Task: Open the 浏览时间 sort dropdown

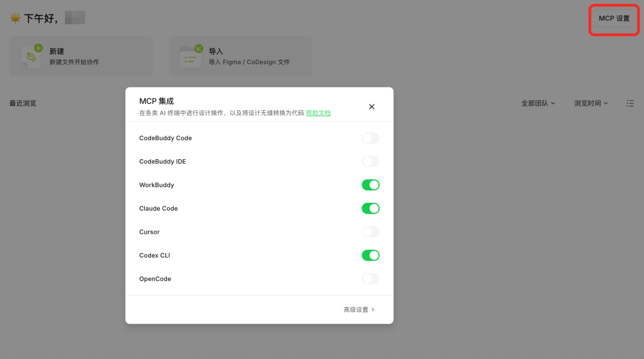Action: tap(590, 103)
